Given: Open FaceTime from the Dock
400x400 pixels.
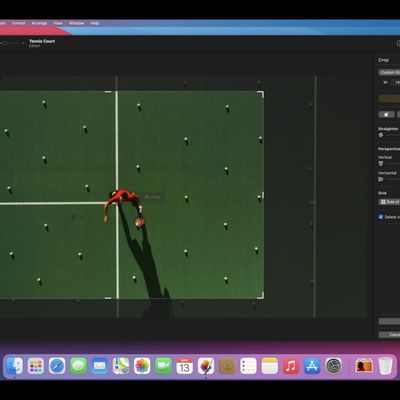Looking at the screenshot, I should pyautogui.click(x=163, y=366).
